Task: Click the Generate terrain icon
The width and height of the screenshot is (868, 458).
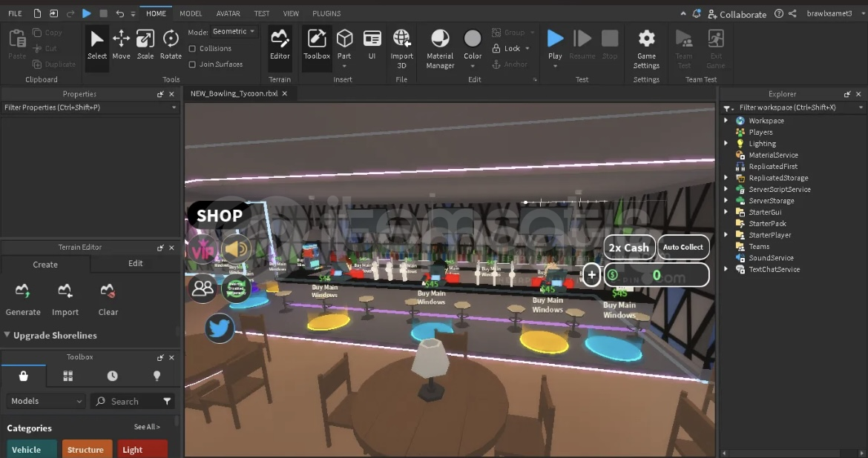Action: [x=23, y=291]
